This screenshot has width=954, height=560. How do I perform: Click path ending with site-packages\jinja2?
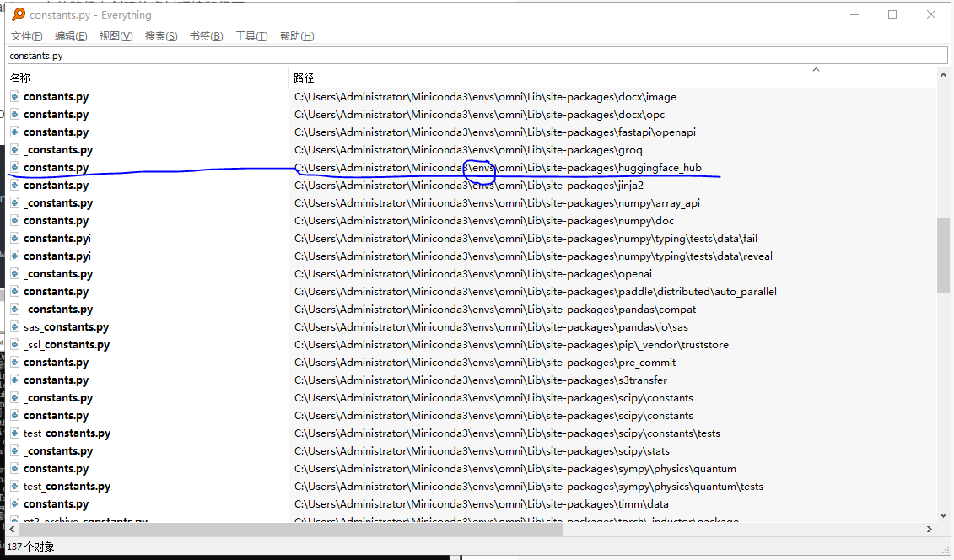point(468,185)
